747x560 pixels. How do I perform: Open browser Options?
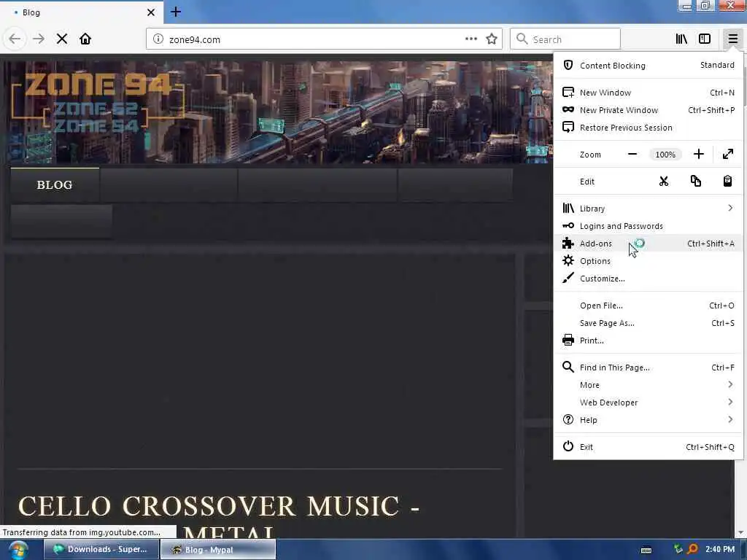(648, 262)
